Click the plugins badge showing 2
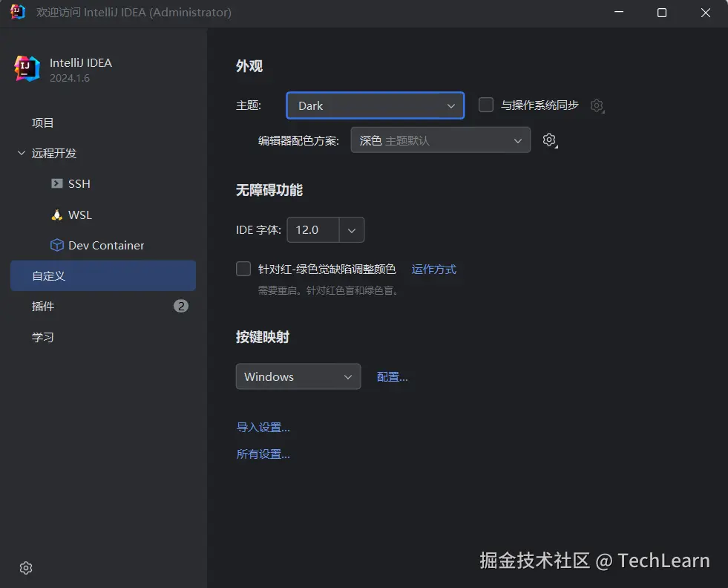The width and height of the screenshot is (728, 588). 181,306
